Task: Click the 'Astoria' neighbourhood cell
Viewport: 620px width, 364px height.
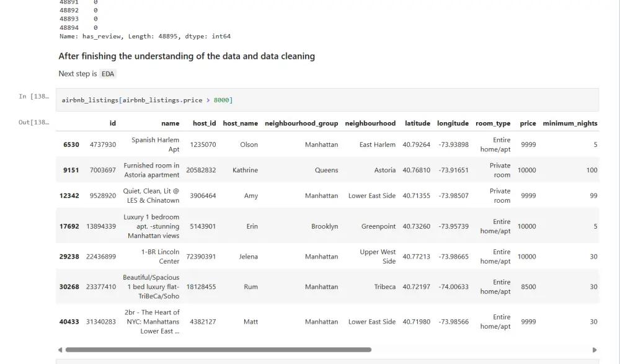Action: (x=385, y=170)
